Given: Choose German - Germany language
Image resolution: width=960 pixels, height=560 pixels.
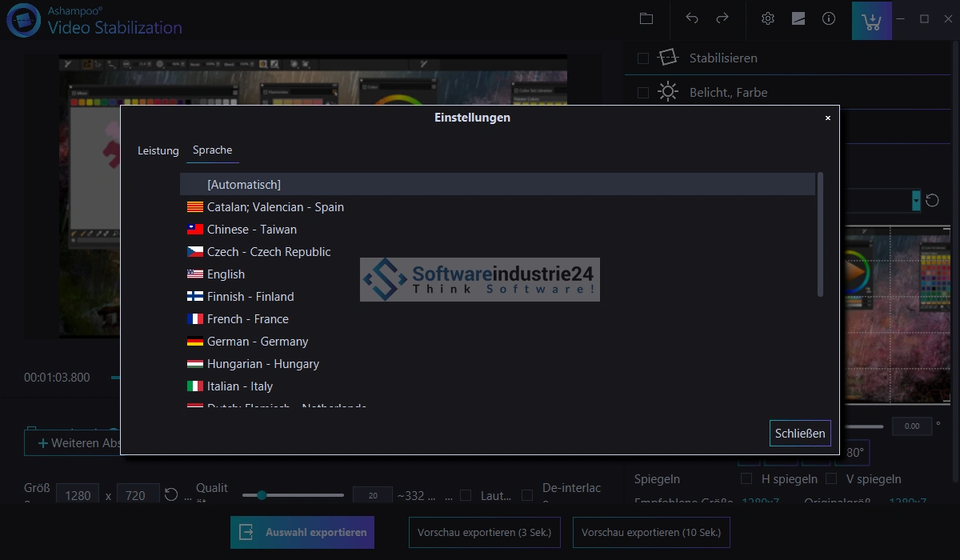Looking at the screenshot, I should 257,342.
